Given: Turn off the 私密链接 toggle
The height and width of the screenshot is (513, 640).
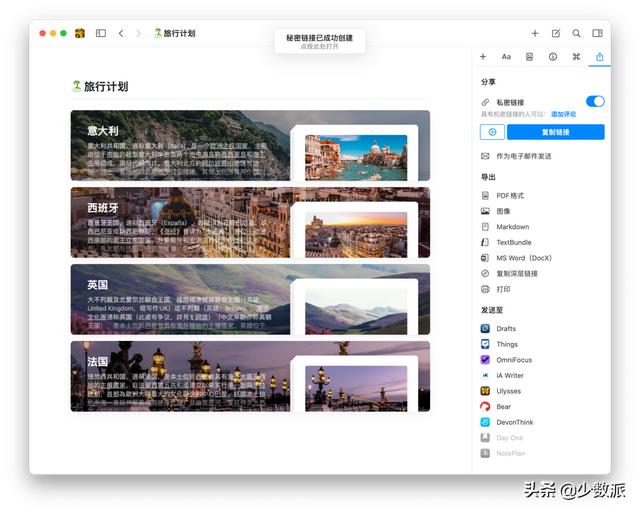Looking at the screenshot, I should (595, 101).
